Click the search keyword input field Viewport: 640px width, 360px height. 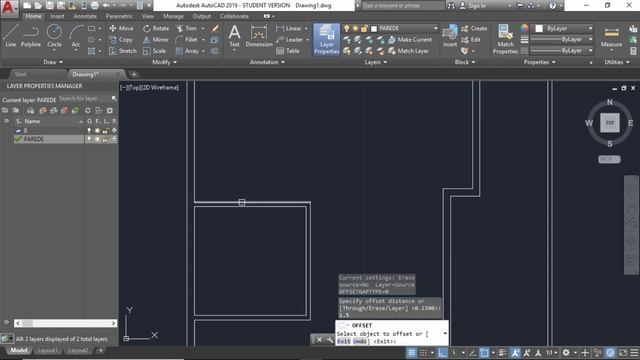tap(402, 6)
